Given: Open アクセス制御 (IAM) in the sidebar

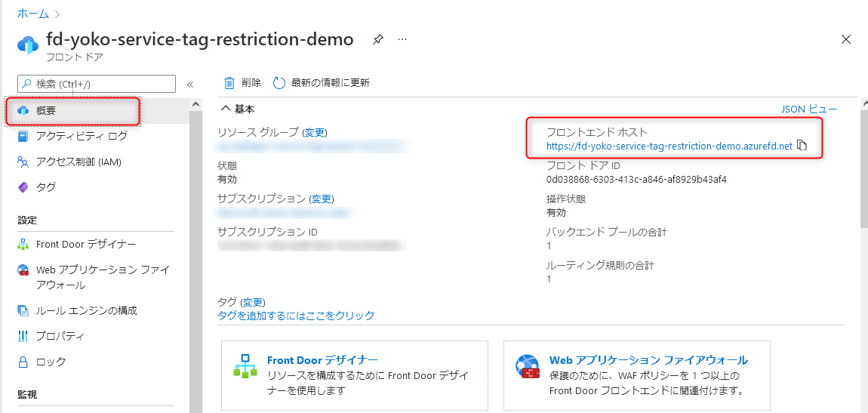Looking at the screenshot, I should point(78,162).
